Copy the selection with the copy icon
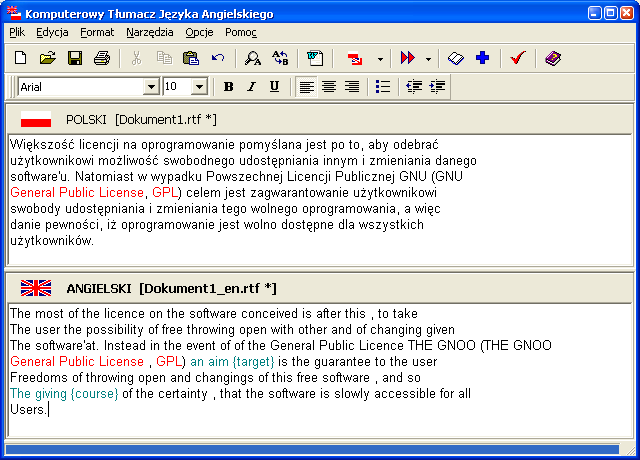The image size is (640, 460). [x=164, y=58]
